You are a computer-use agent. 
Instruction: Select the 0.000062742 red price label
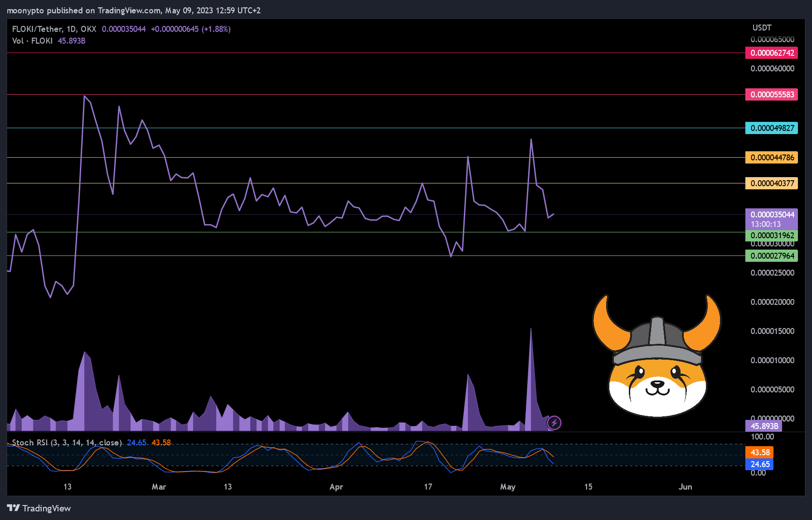[x=772, y=53]
